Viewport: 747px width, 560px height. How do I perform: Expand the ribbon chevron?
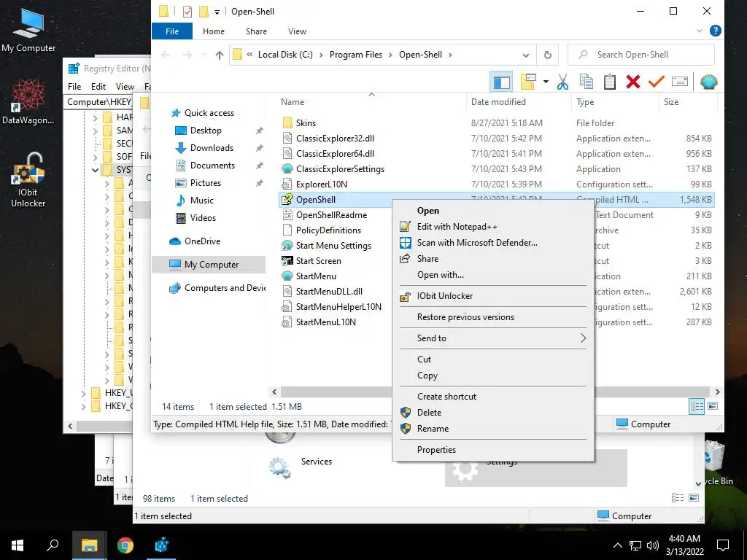[x=699, y=31]
